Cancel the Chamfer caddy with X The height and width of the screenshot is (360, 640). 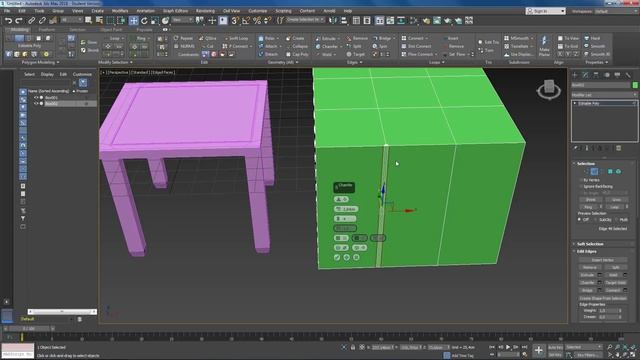(356, 258)
